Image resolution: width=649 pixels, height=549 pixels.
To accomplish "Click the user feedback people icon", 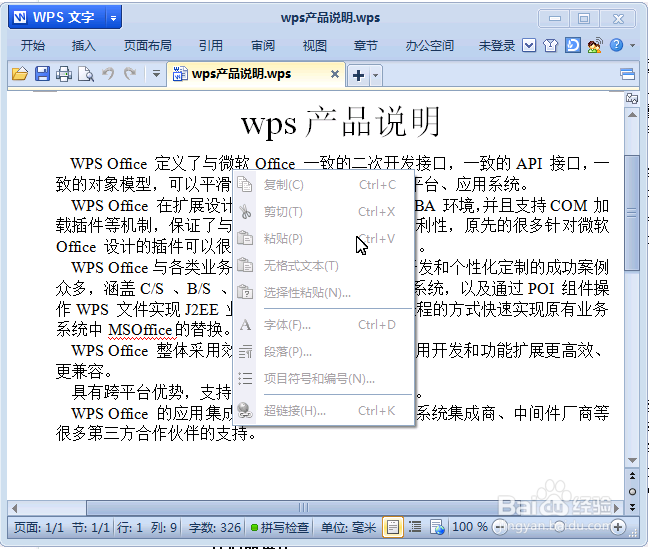I will [594, 45].
